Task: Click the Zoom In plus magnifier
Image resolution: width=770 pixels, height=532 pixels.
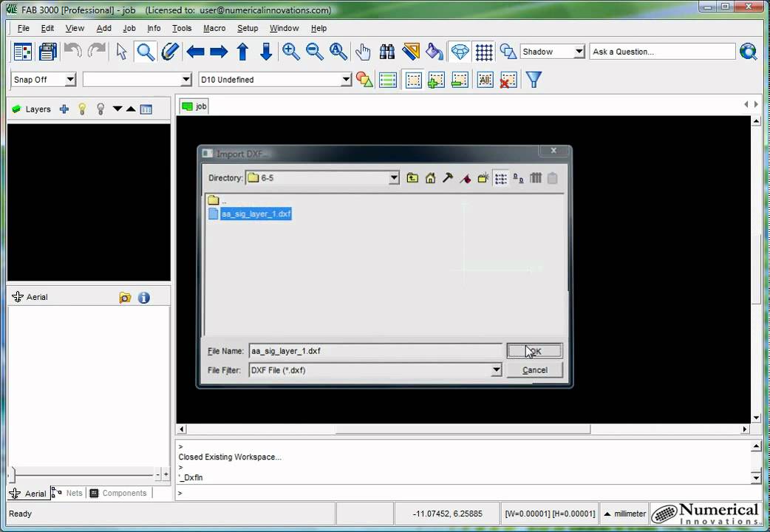Action: click(290, 52)
